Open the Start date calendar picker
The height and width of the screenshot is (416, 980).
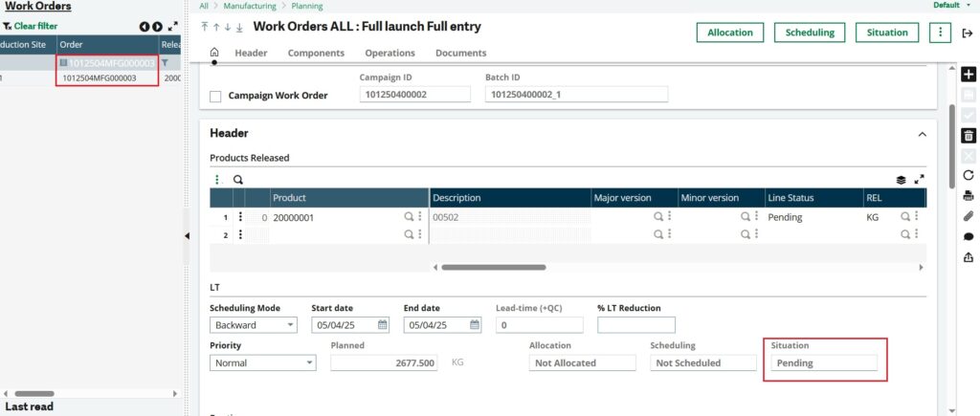click(x=383, y=325)
